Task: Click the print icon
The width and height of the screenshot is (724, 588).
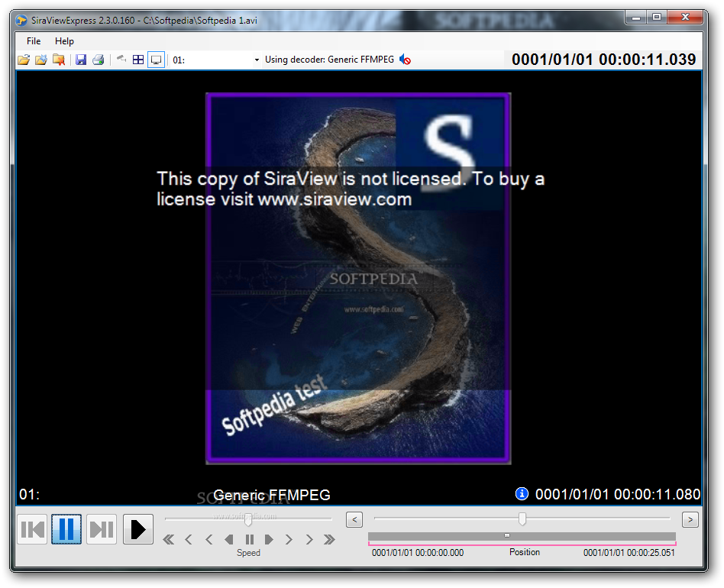Action: point(99,60)
